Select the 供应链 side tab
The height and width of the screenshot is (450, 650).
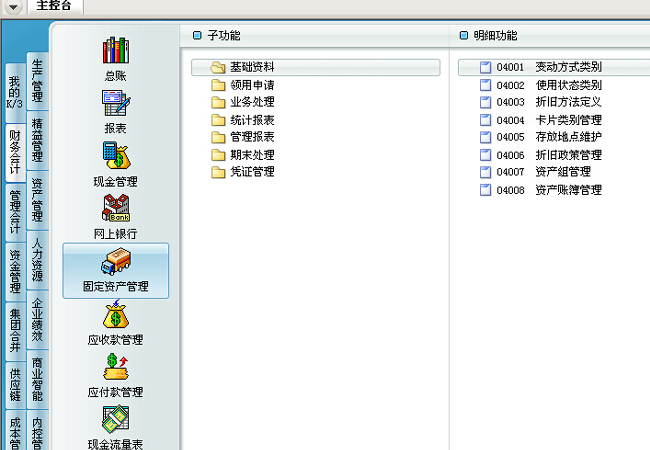click(x=15, y=385)
